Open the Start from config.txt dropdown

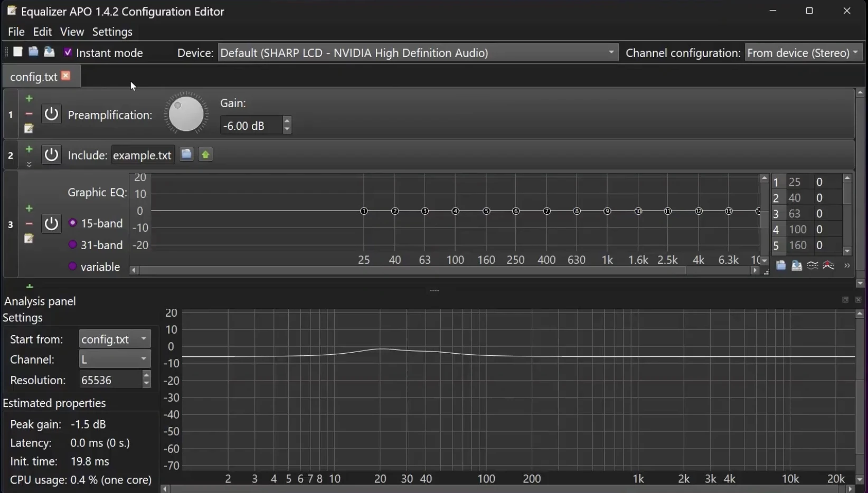(115, 339)
